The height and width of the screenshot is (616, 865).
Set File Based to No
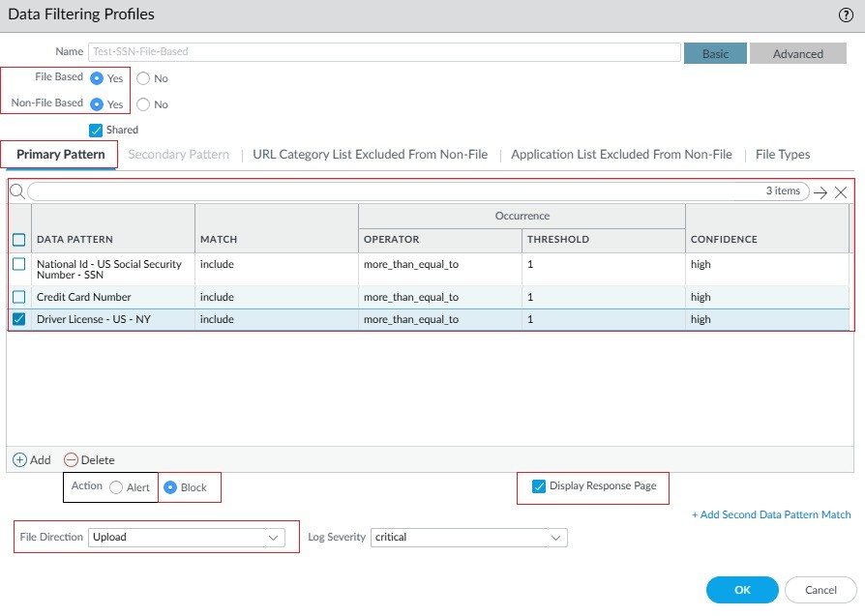(x=143, y=78)
